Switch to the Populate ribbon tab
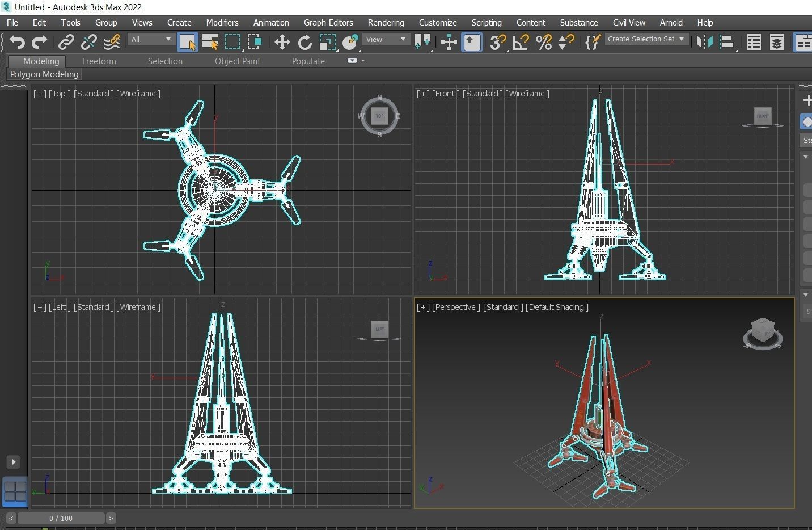The width and height of the screenshot is (812, 530). 308,61
